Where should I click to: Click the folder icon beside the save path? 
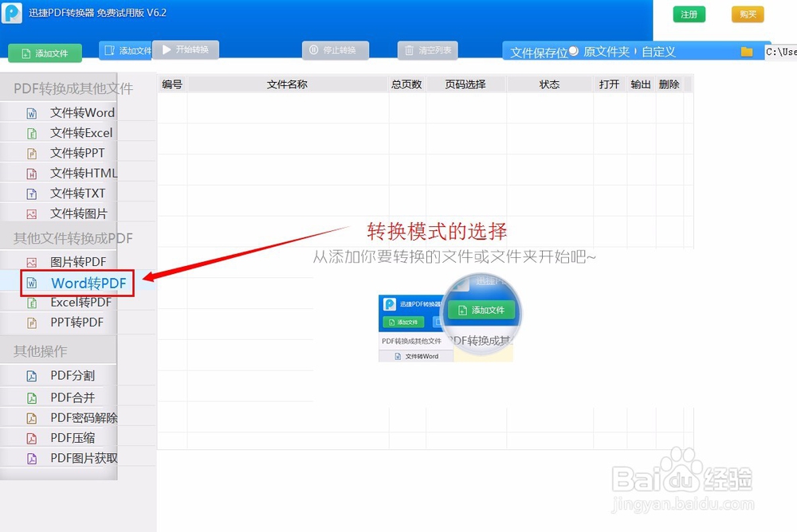coord(747,51)
